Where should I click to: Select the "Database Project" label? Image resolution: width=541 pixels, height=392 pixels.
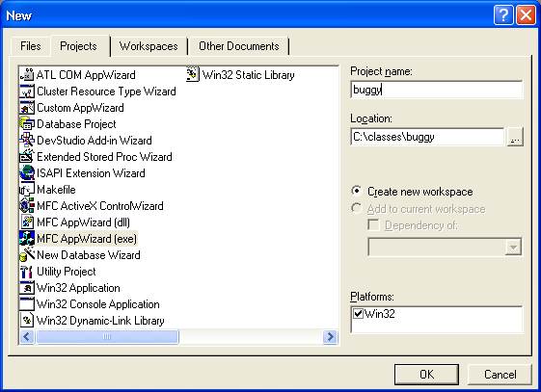[x=76, y=124]
